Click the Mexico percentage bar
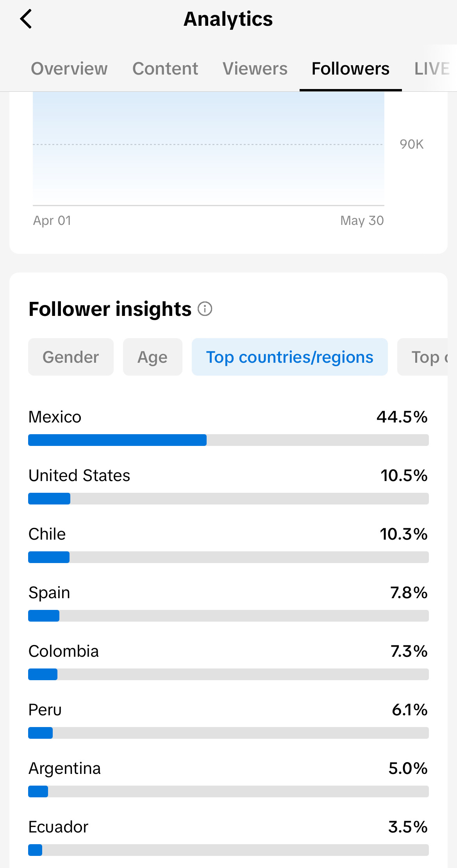Image resolution: width=457 pixels, height=868 pixels. [228, 440]
